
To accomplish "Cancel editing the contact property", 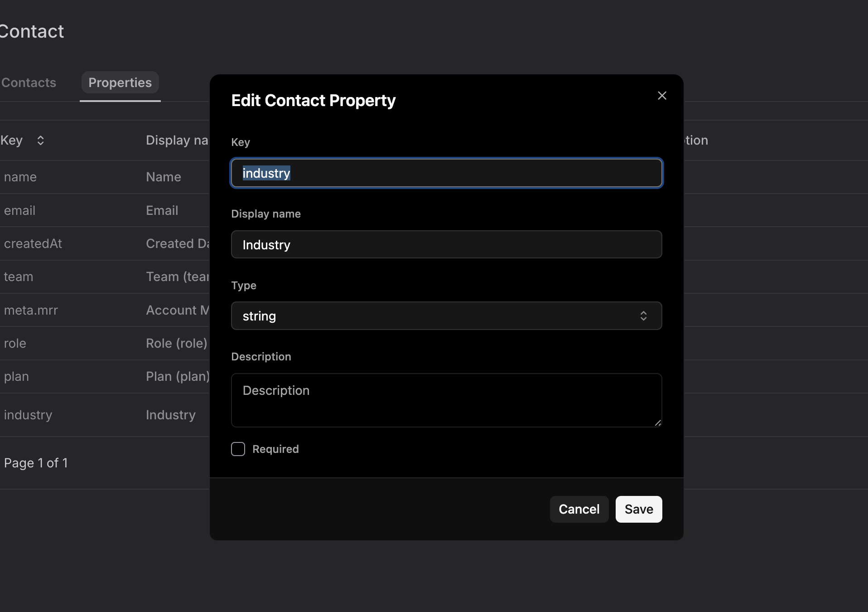I will point(579,509).
